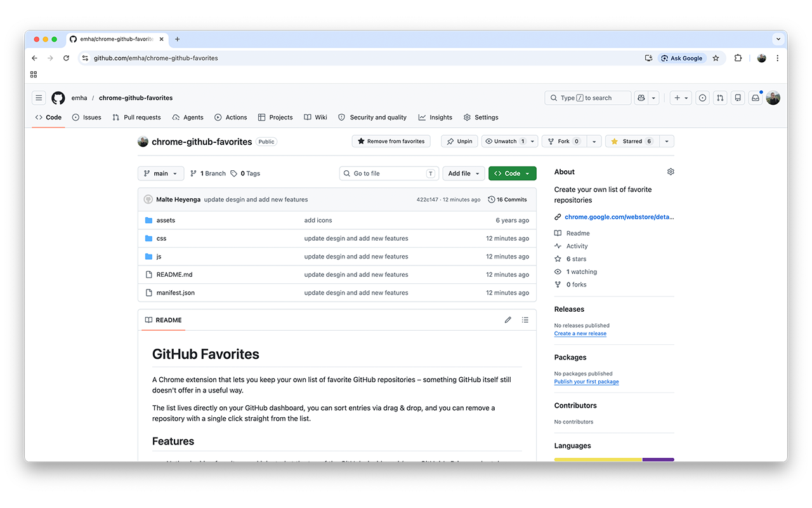Screen dimensions: 812x508
Task: Open the repositories icon in header
Action: tap(738, 98)
